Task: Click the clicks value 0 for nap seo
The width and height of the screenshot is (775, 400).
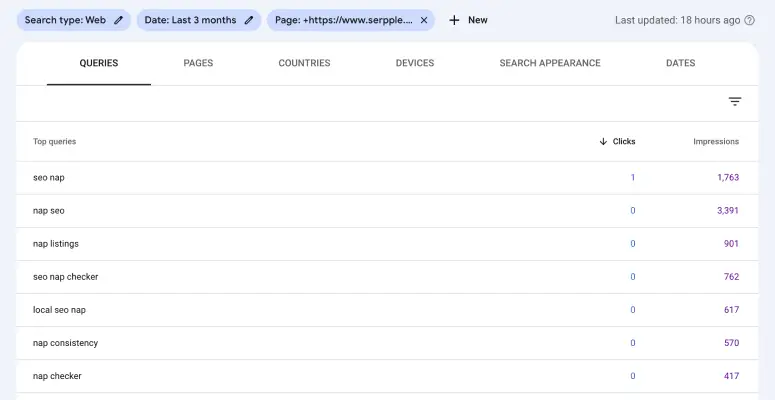Action: pos(633,211)
